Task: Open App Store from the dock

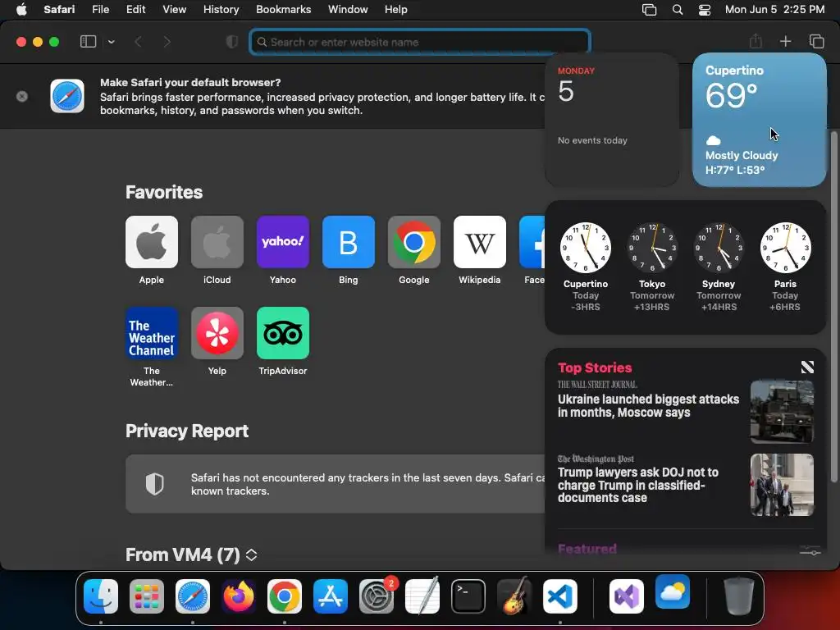Action: 331,596
